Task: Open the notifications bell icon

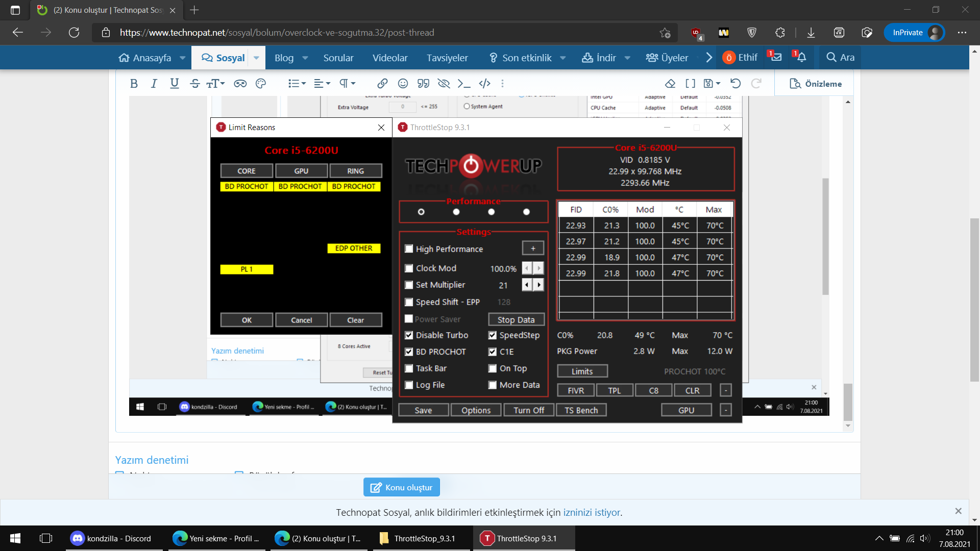Action: tap(801, 57)
